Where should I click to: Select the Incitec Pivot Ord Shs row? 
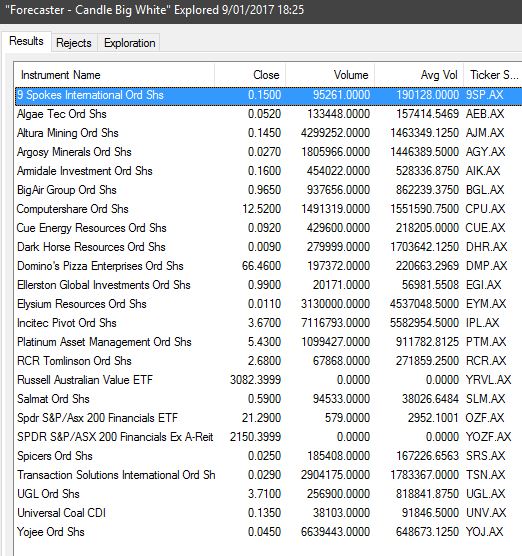[268, 323]
